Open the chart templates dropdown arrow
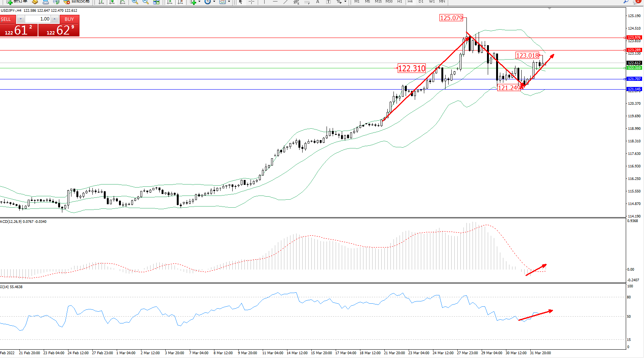644x358 pixels. [x=229, y=2]
